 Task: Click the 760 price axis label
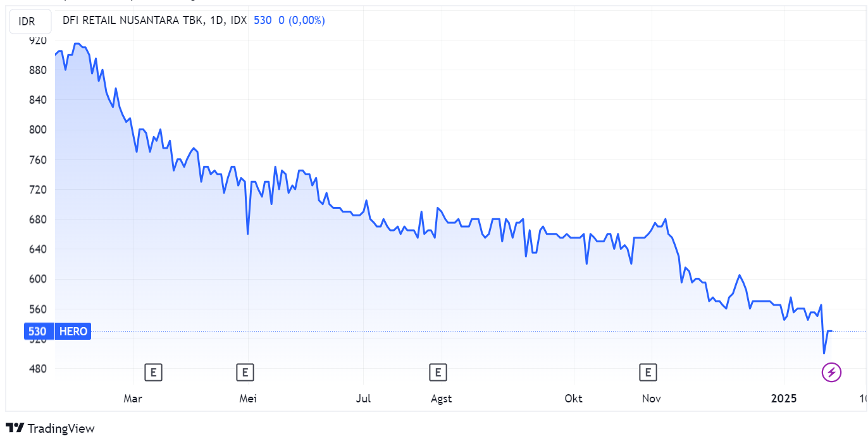(x=38, y=160)
